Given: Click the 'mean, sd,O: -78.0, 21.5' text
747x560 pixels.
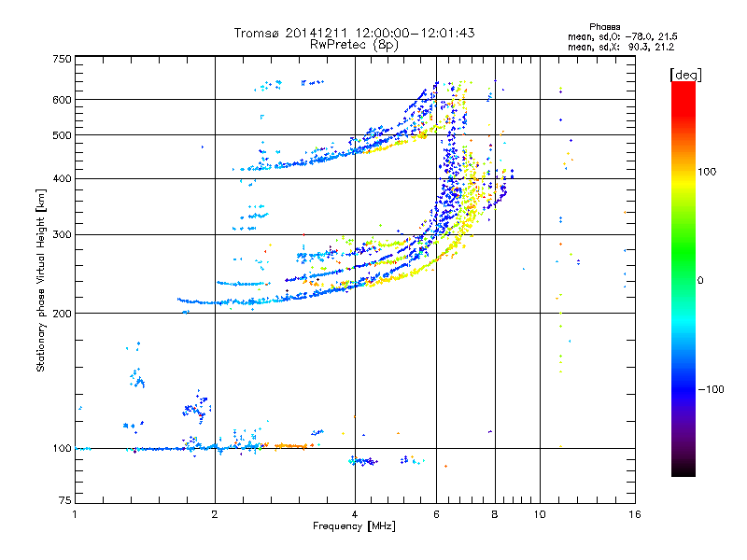Looking at the screenshot, I should click(623, 36).
